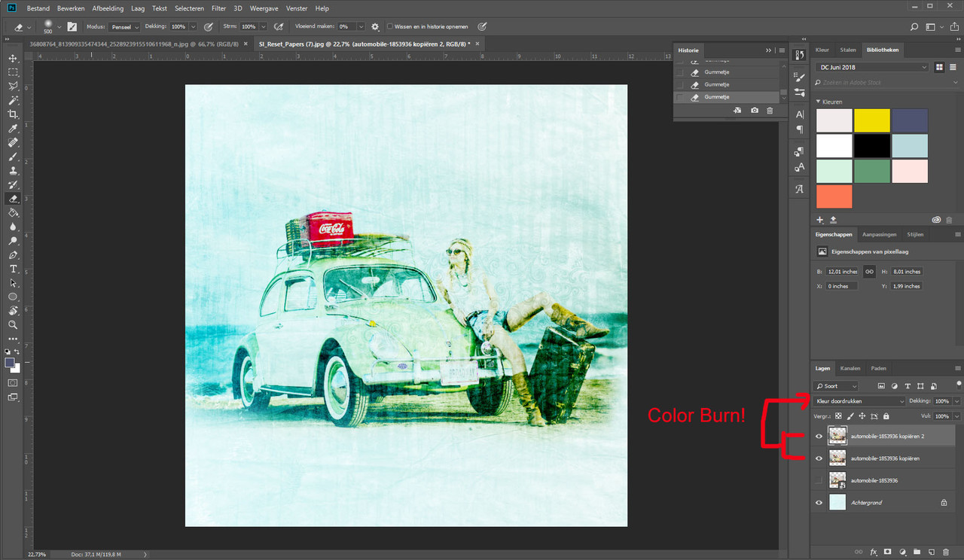
Task: Create new snapshot with camera icon in Historie
Action: point(755,111)
